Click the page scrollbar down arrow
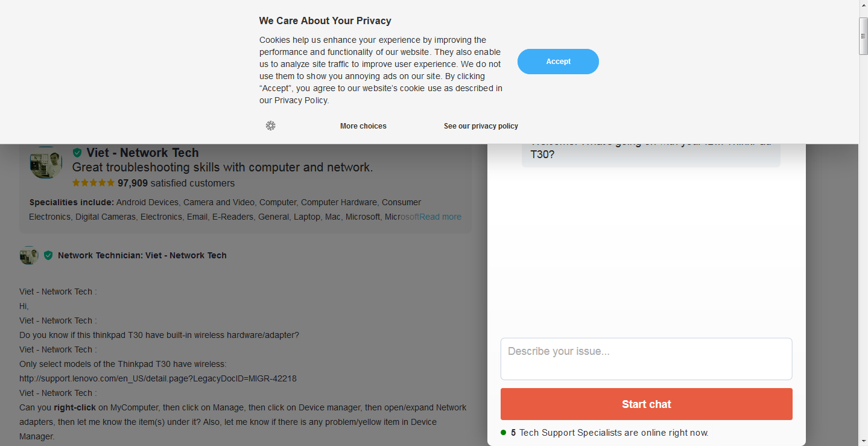The width and height of the screenshot is (868, 446). pos(863,441)
